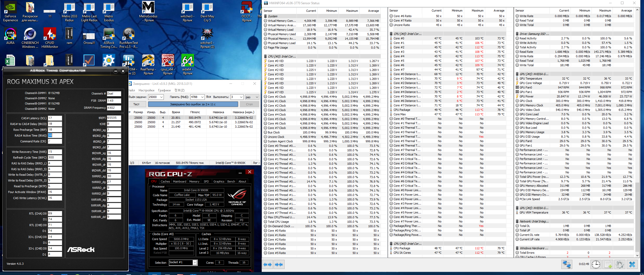The image size is (644, 275).
Task: Click HWiNFO collapse columns arrows button
Action: click(279, 264)
